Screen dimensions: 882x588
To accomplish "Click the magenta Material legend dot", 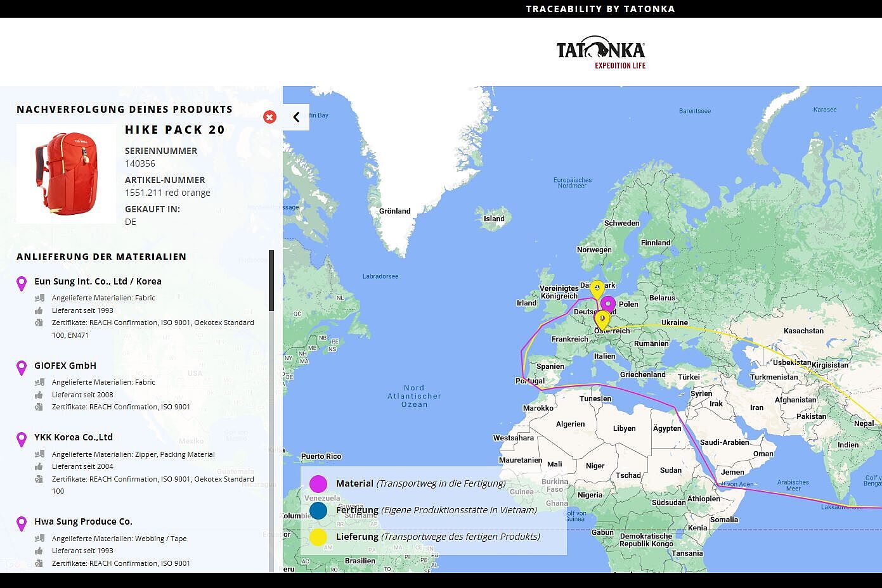I will click(x=318, y=484).
